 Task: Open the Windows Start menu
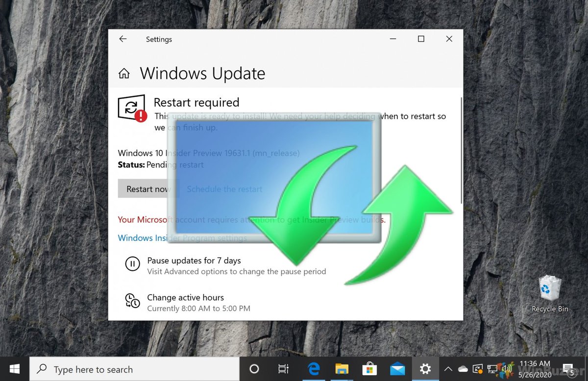coord(14,369)
